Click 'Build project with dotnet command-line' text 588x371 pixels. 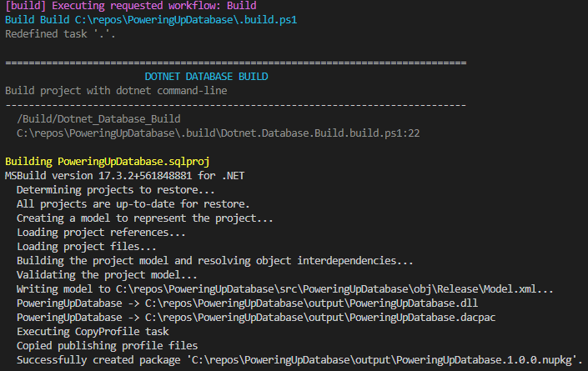116,91
